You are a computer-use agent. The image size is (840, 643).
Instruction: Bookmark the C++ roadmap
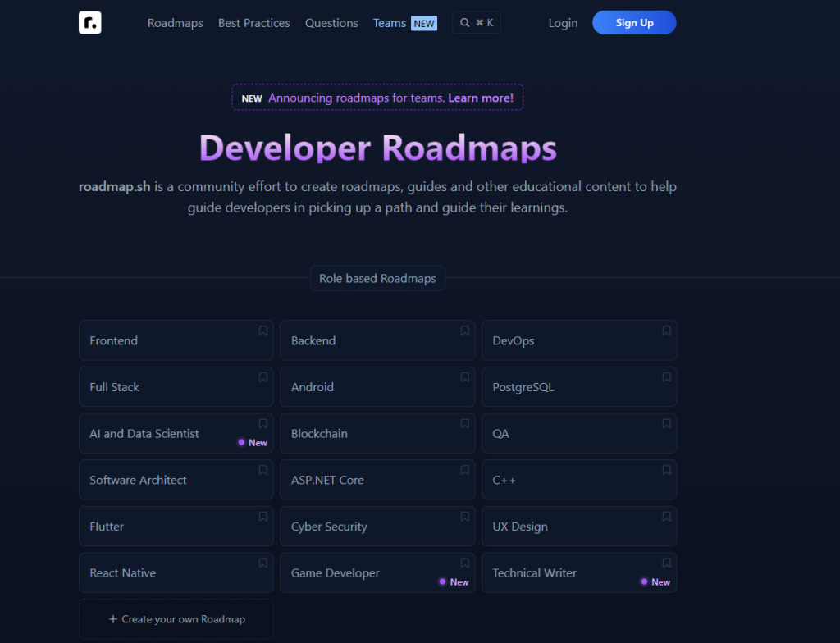point(666,470)
